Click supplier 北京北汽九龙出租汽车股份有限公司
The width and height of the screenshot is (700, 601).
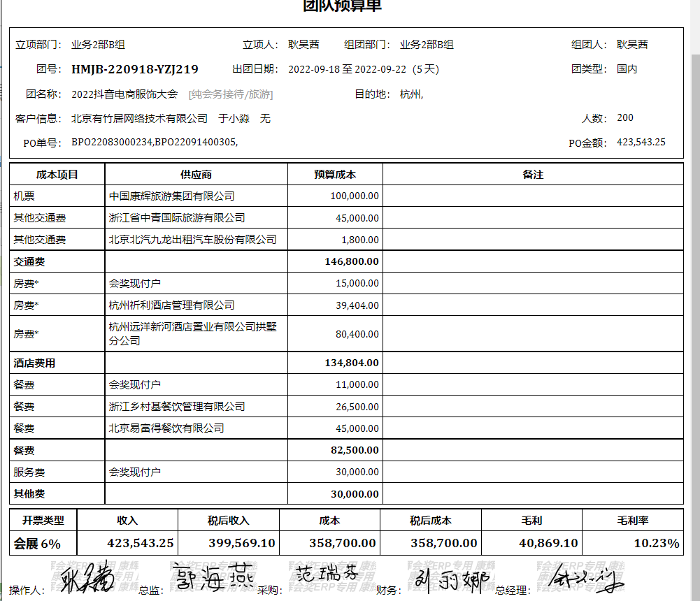point(192,240)
